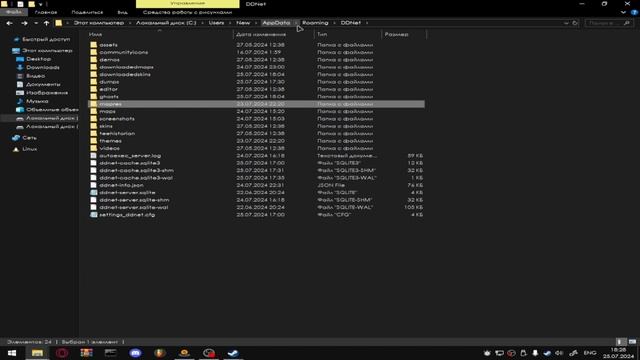Click the folder icon of communityicons
Viewport: 640px width, 360px height.
[x=93, y=52]
